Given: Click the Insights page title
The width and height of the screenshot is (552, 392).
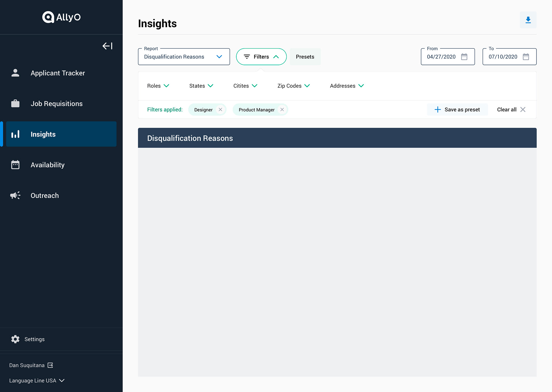Looking at the screenshot, I should pyautogui.click(x=157, y=24).
